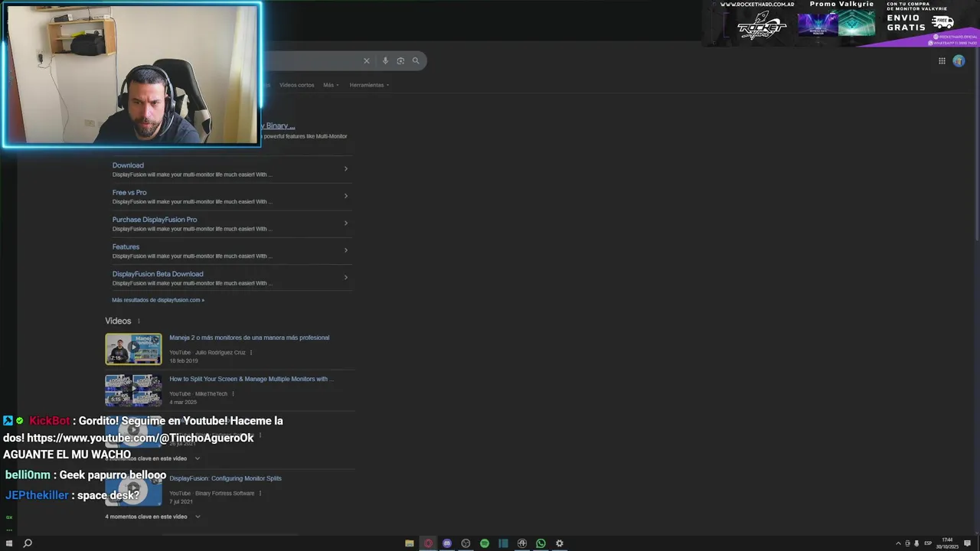Open the Videos section three-dot menu
The height and width of the screenshot is (551, 980).
point(139,321)
